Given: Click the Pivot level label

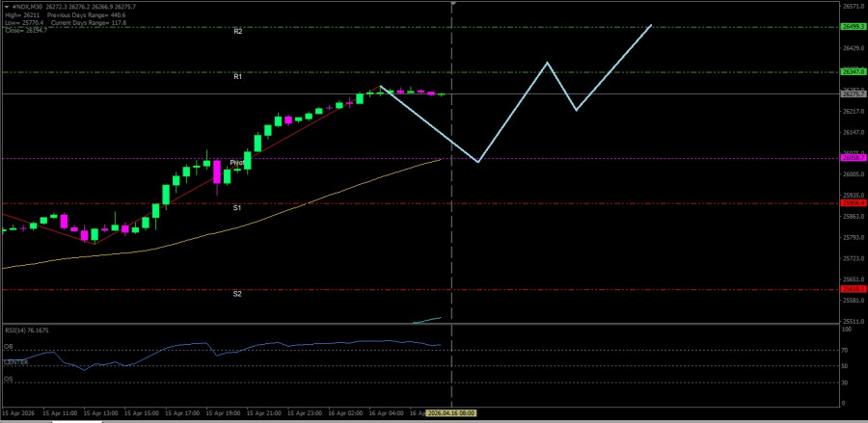Looking at the screenshot, I should click(237, 163).
